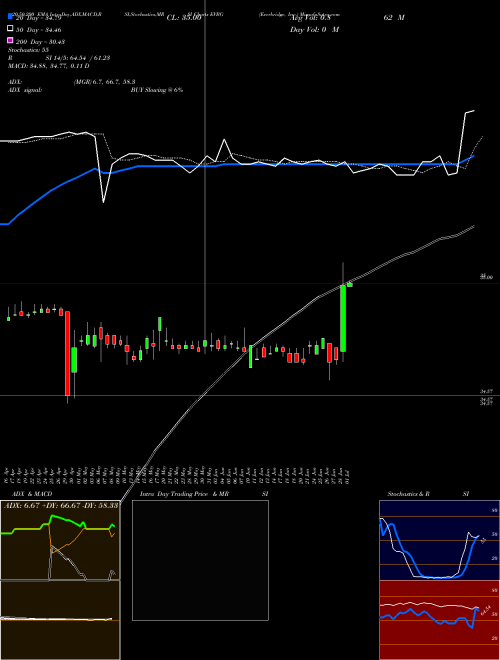The width and height of the screenshot is (500, 660).
Task: Click the 'MACD: 34.88, 34.77, 0.11 D' readout
Action: click(x=49, y=66)
